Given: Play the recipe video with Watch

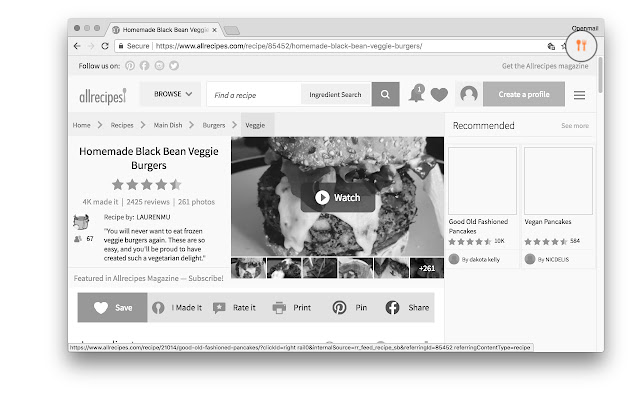Looking at the screenshot, I should pos(338,198).
